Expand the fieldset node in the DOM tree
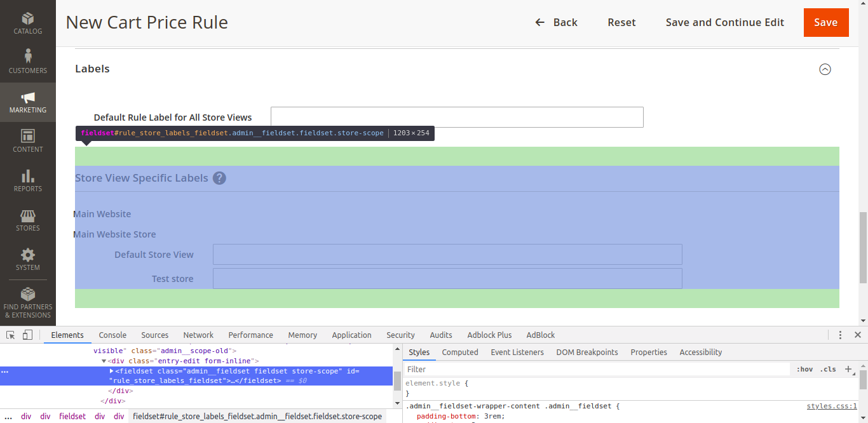Viewport: 868px width, 423px height. [112, 371]
